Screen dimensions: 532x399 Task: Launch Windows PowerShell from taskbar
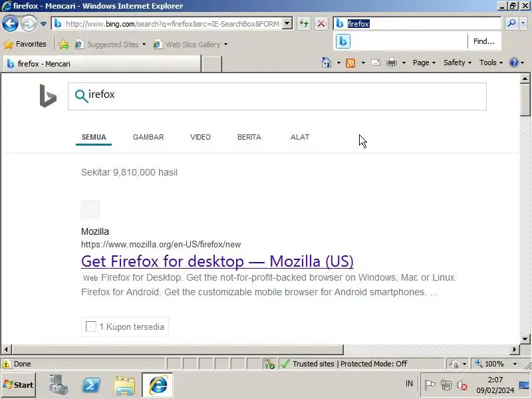point(91,385)
